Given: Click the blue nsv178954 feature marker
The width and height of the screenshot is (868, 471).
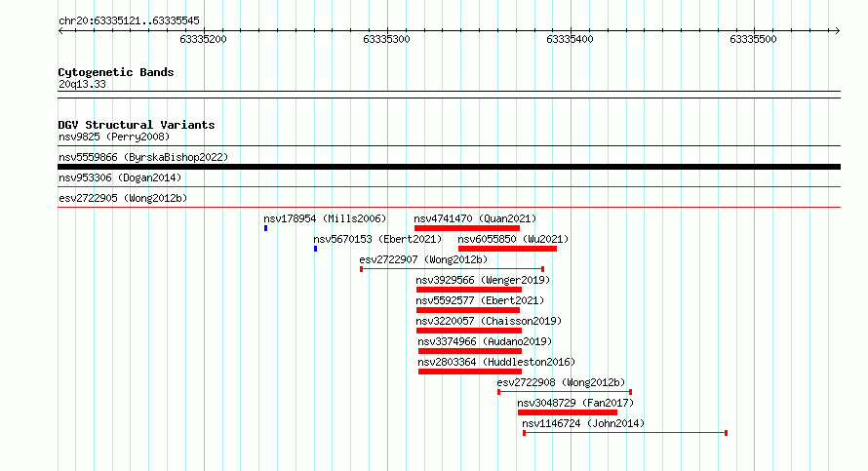Looking at the screenshot, I should pyautogui.click(x=265, y=228).
